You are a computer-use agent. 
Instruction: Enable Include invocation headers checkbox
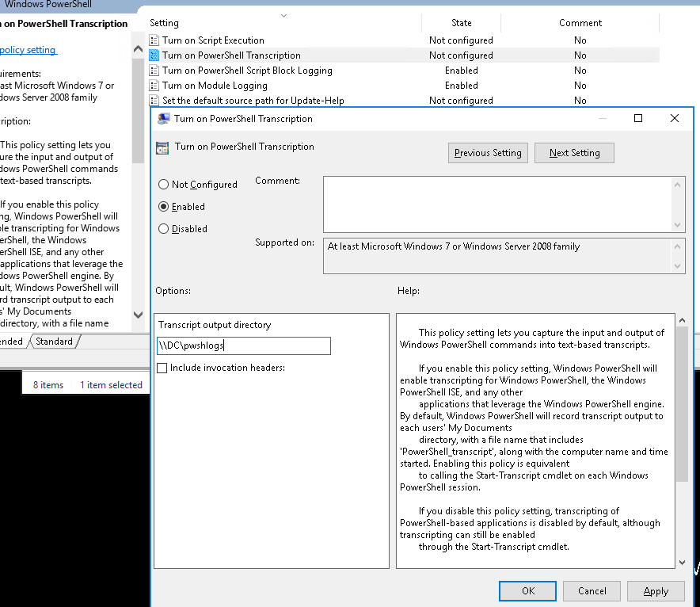point(162,368)
